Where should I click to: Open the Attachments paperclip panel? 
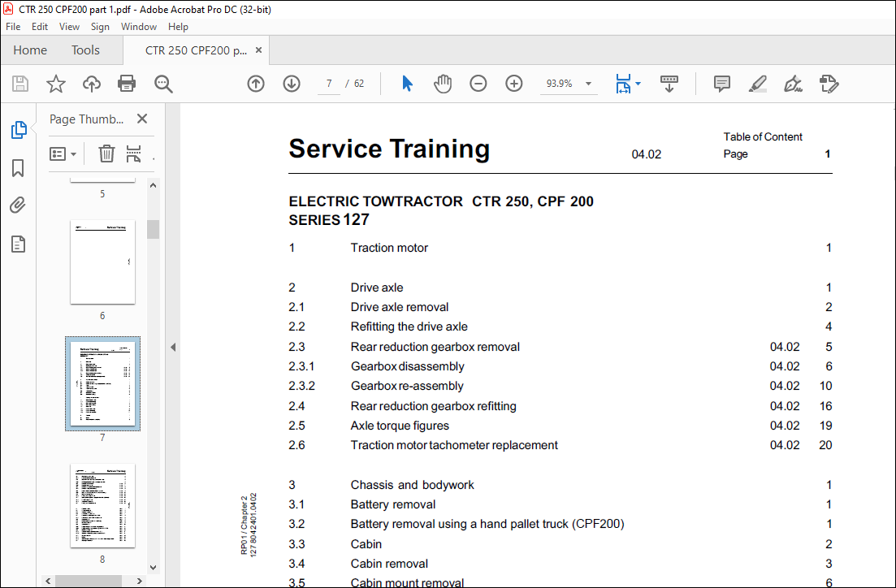click(x=19, y=205)
